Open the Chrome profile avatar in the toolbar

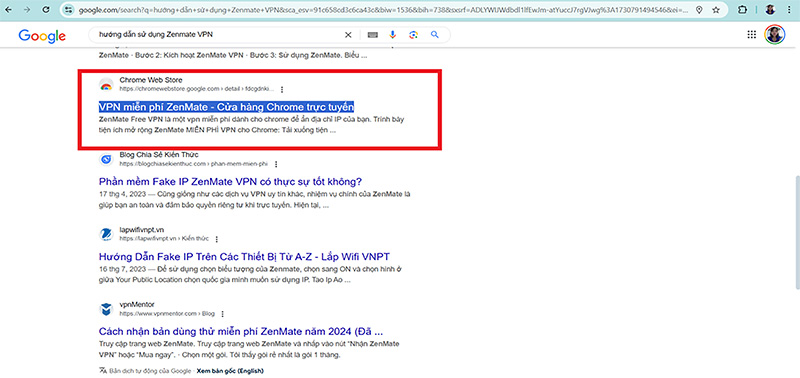coord(770,10)
